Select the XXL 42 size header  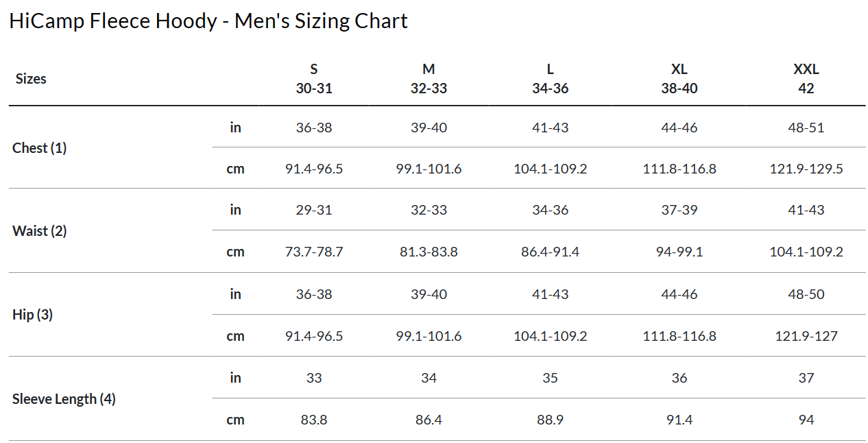pyautogui.click(x=806, y=79)
